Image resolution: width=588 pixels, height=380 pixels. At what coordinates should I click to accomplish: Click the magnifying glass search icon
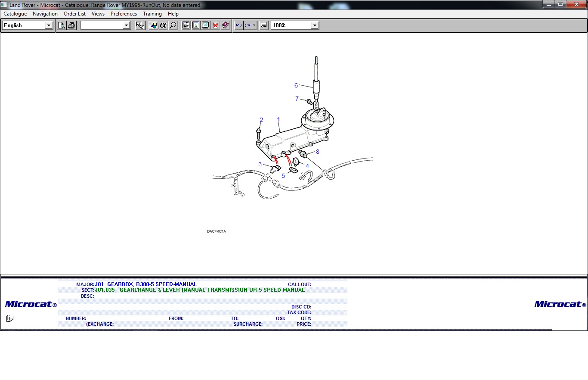coord(173,25)
